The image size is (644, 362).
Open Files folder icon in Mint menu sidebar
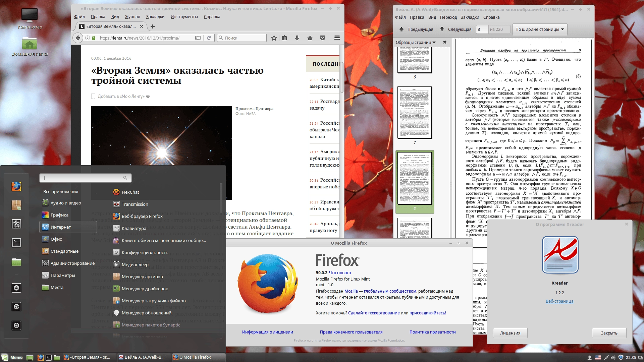coord(16,262)
